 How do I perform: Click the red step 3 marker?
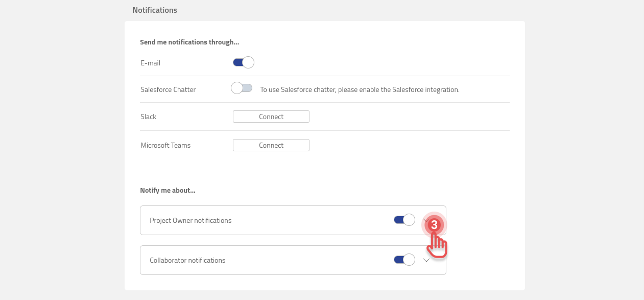[434, 225]
